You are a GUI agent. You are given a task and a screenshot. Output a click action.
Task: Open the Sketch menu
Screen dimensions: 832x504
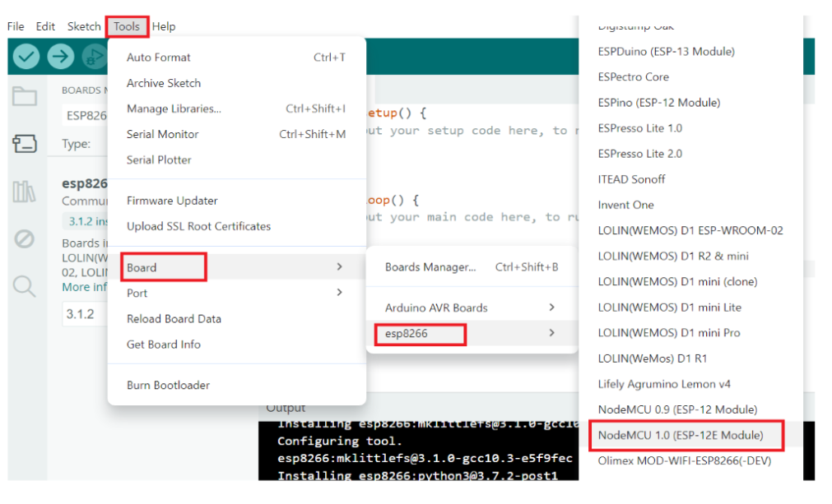pos(84,26)
